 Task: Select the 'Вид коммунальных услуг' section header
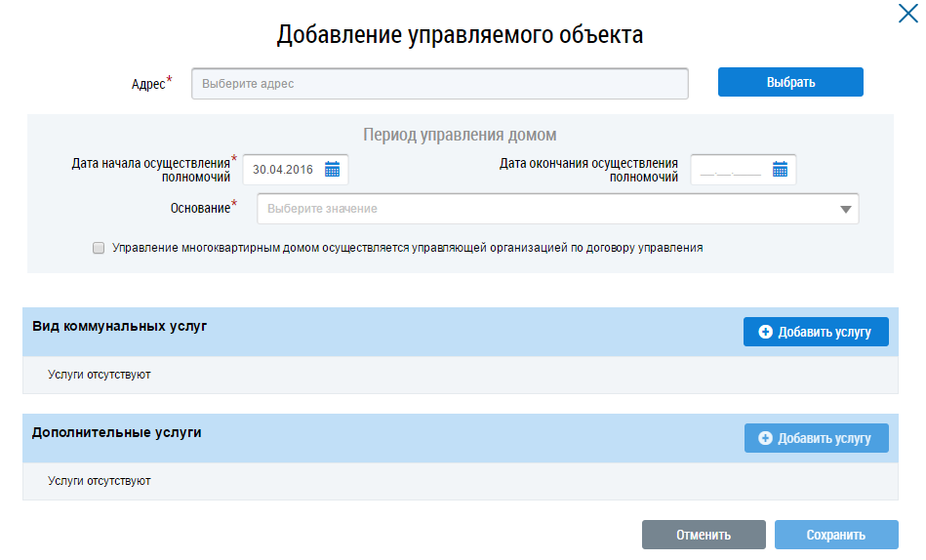click(120, 326)
